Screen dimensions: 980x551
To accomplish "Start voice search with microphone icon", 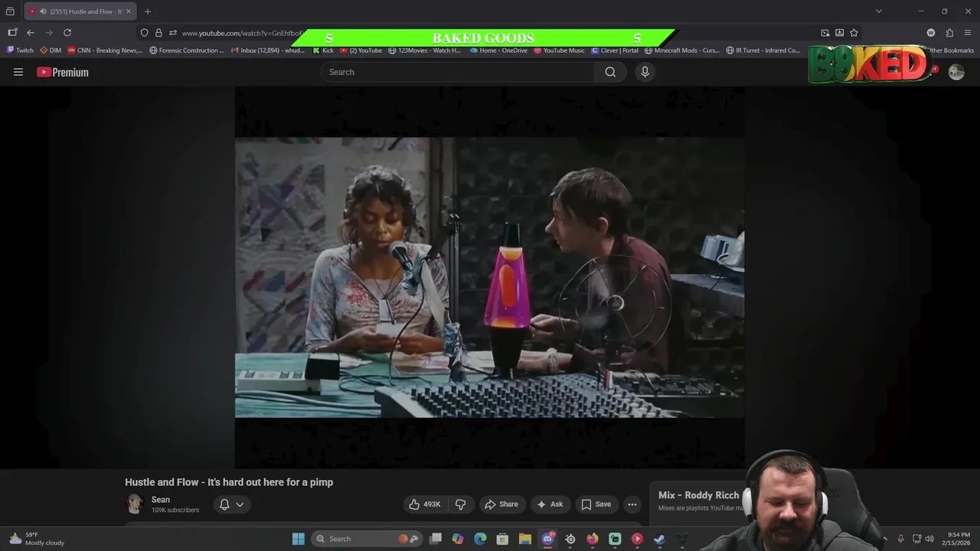I will pyautogui.click(x=645, y=72).
